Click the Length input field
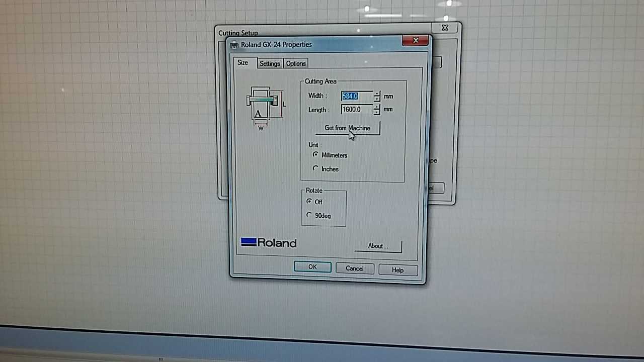The height and width of the screenshot is (362, 644). pyautogui.click(x=357, y=109)
